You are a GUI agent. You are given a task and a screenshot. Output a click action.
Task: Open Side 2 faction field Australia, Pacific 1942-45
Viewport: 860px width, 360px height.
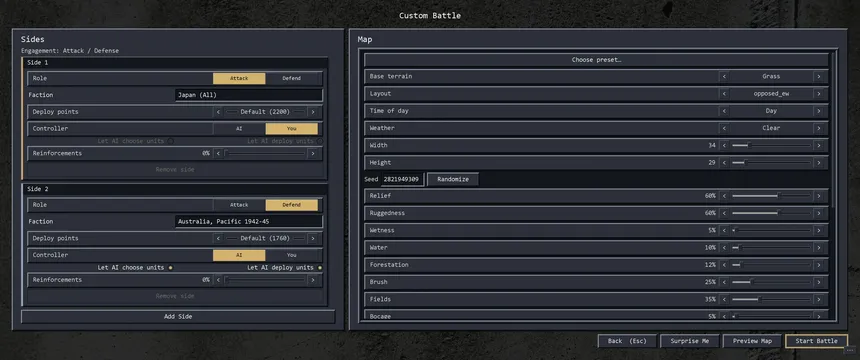[249, 222]
